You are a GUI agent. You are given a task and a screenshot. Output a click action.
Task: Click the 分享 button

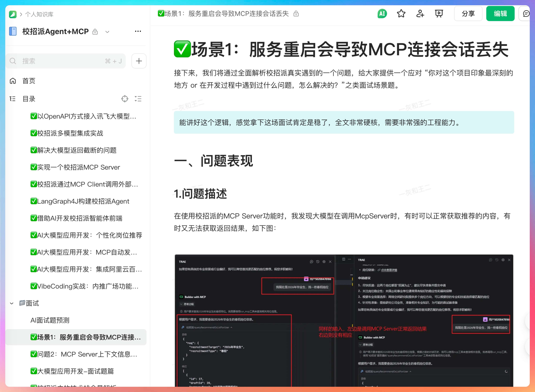tap(468, 14)
